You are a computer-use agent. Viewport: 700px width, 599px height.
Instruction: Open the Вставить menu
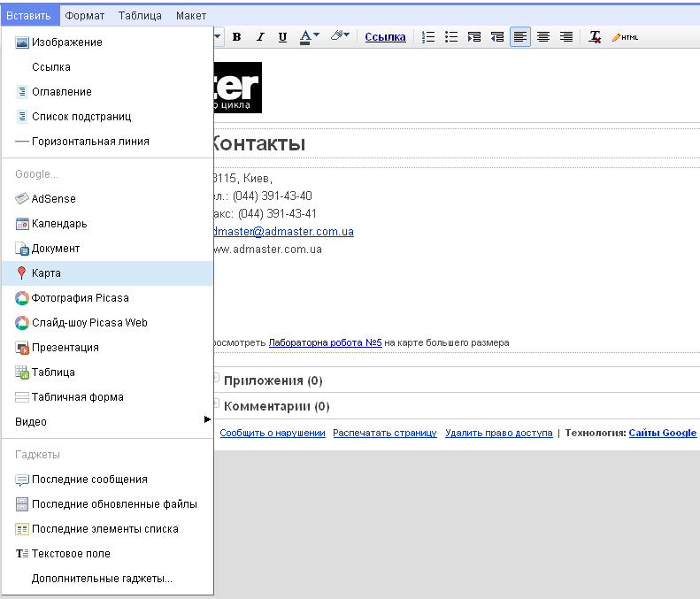[28, 16]
